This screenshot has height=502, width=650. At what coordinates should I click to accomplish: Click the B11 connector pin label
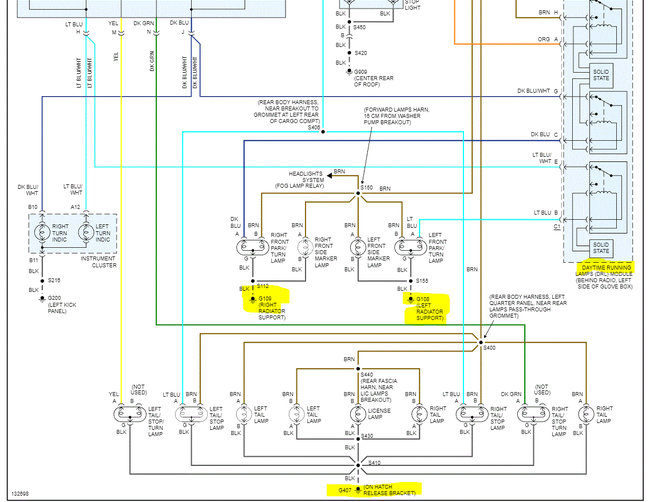[x=34, y=260]
